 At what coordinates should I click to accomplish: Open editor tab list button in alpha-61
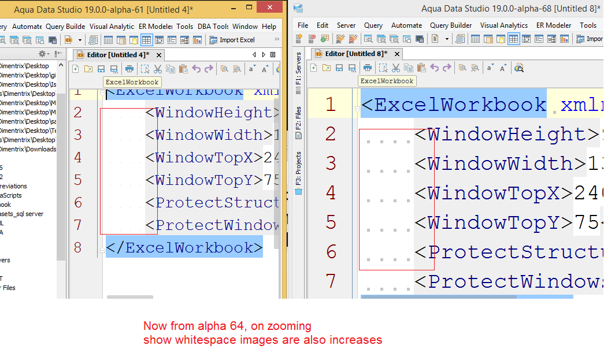click(273, 54)
